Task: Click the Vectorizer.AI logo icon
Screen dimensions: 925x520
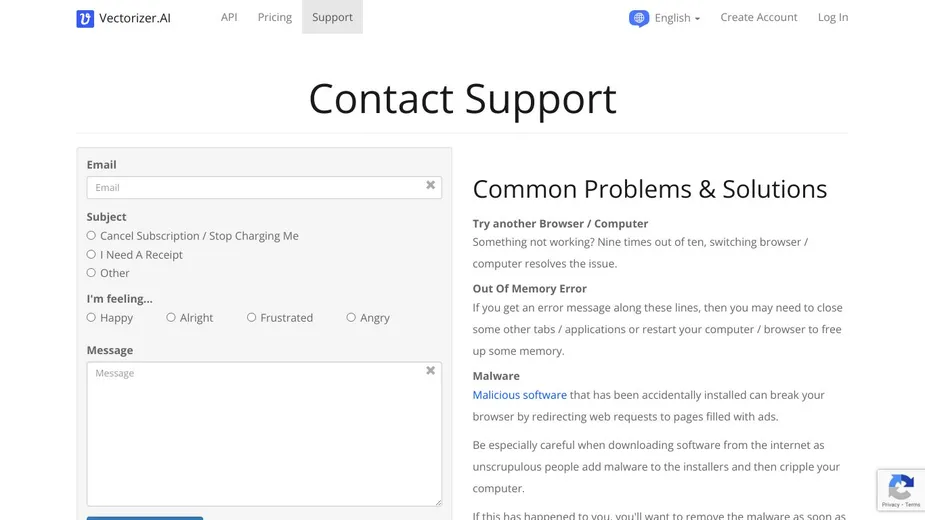Action: [85, 18]
